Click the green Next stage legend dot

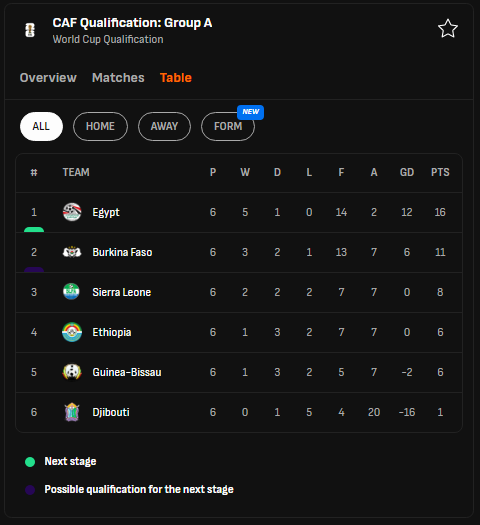point(30,462)
